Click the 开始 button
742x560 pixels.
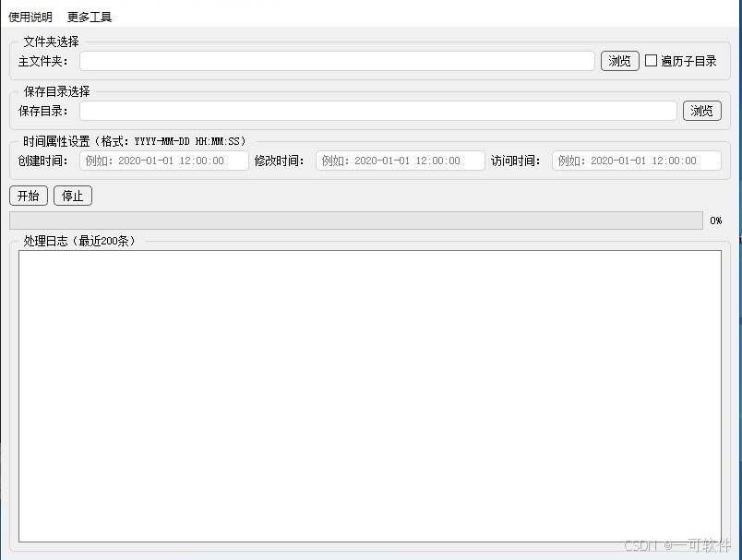pyautogui.click(x=29, y=196)
